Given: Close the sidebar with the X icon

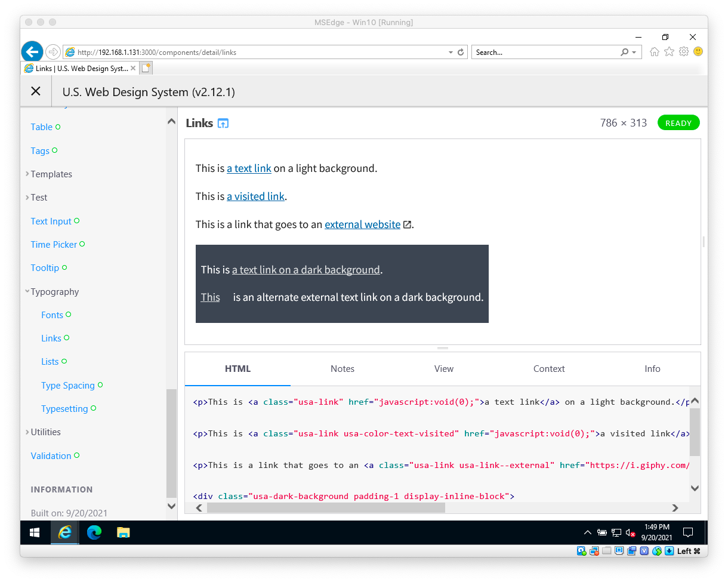Looking at the screenshot, I should coord(36,91).
